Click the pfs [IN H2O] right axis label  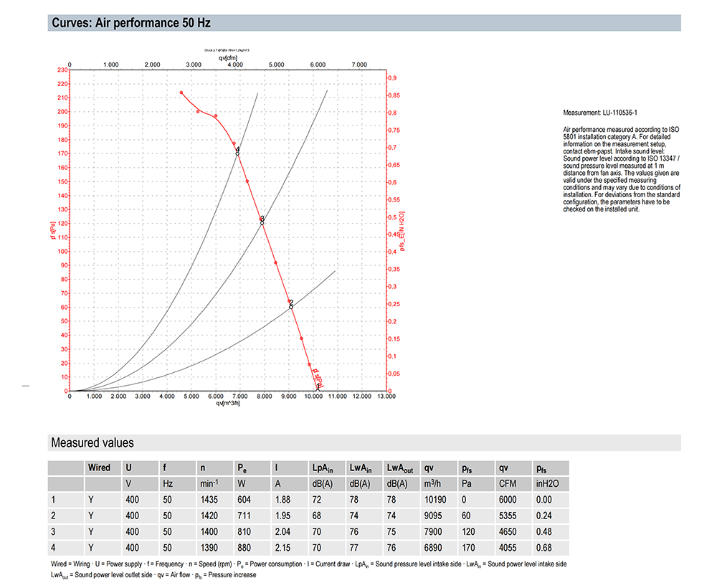pyautogui.click(x=402, y=231)
